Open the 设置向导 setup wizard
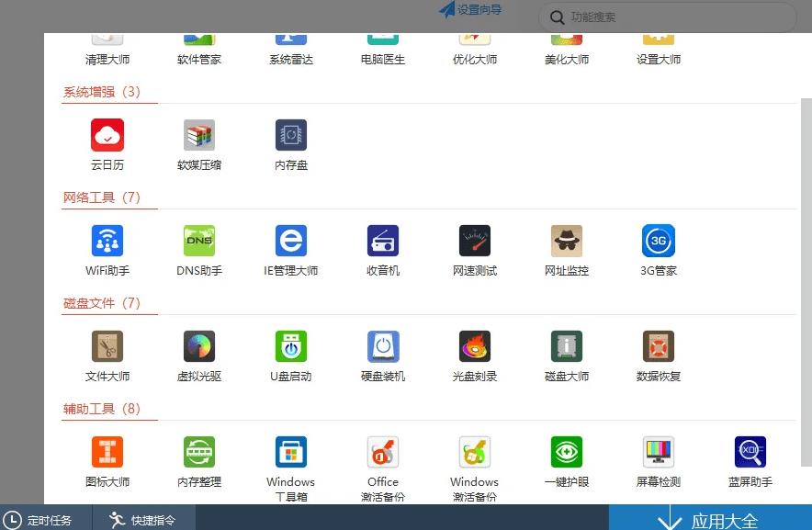Viewport: 812px width, 530px height. (470, 9)
